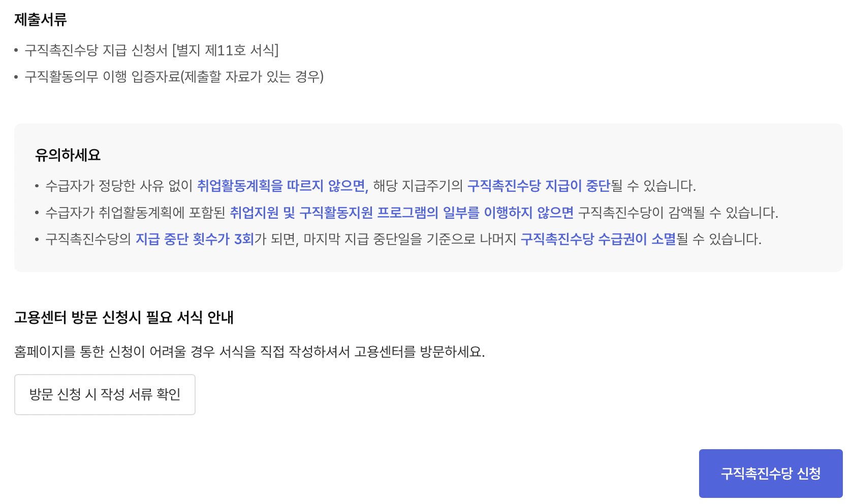The image size is (852, 504).
Task: Click the 구직활동의무 이행 입증자료 bullet item
Action: coord(174,77)
